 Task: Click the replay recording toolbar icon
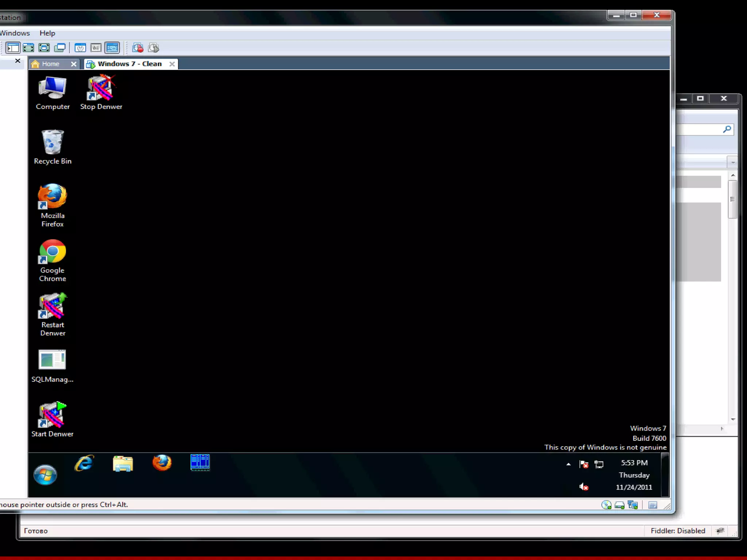pos(154,48)
